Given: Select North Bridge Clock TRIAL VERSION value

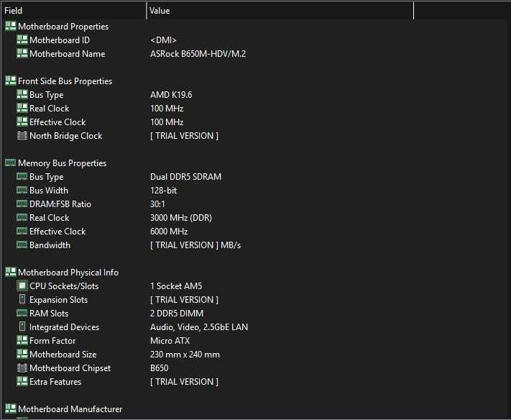Looking at the screenshot, I should coord(184,136).
